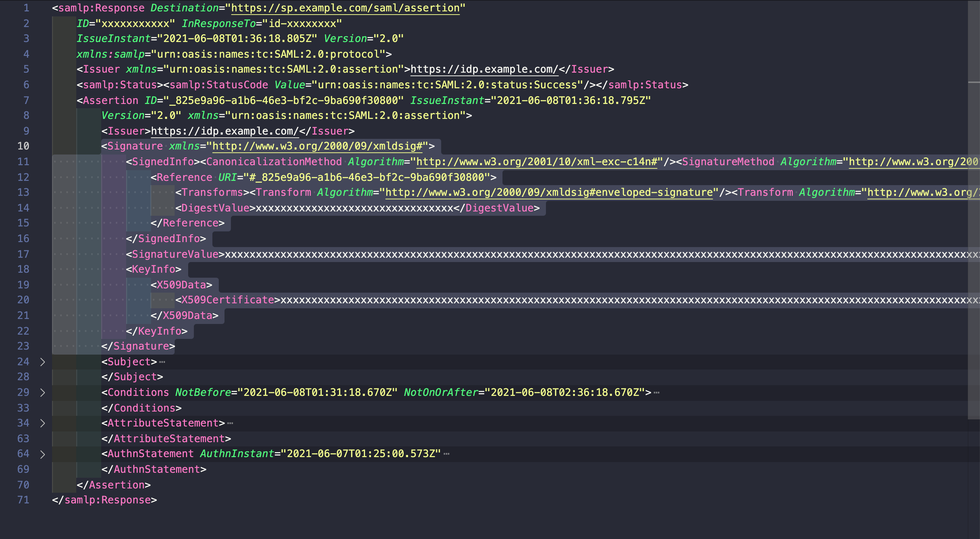Open the sp.example.com Destination URL
980x539 pixels.
pyautogui.click(x=345, y=8)
